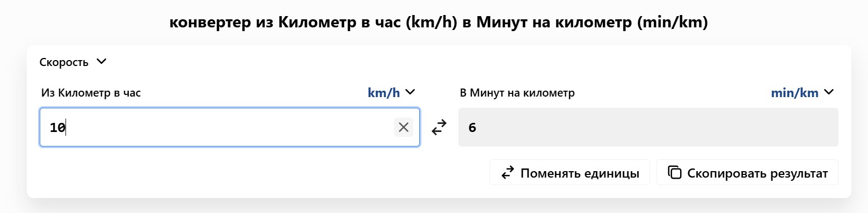Click the number 6 in the result

point(472,128)
